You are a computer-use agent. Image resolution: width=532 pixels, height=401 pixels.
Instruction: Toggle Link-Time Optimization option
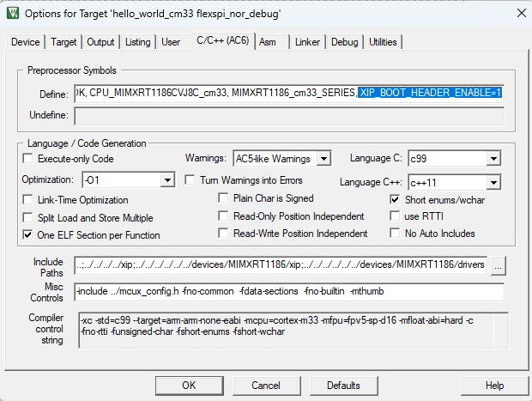28,199
